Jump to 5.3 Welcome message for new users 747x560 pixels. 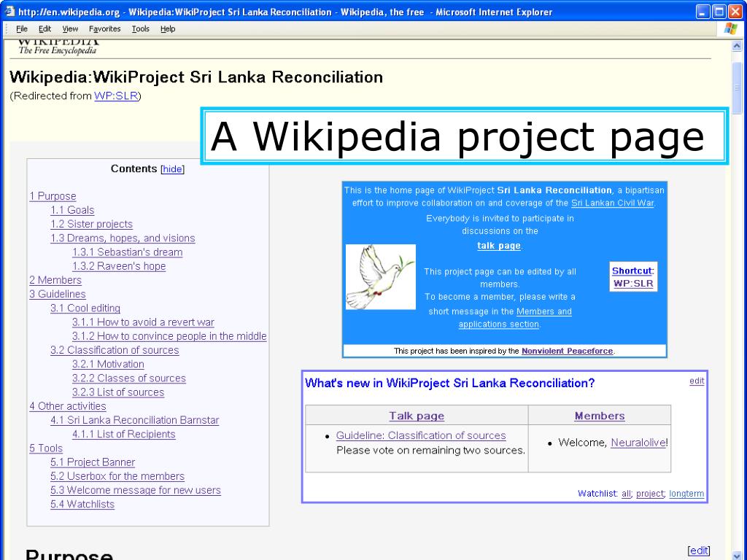(136, 490)
